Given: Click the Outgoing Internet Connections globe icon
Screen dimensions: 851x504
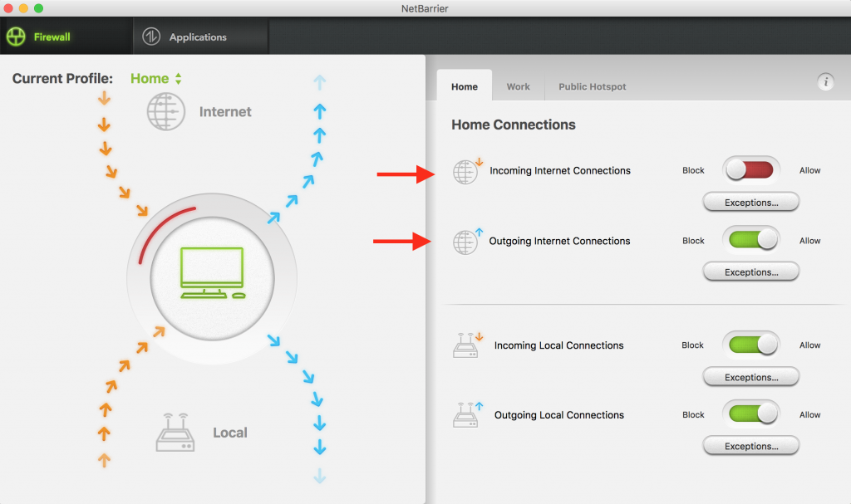Looking at the screenshot, I should pyautogui.click(x=465, y=242).
